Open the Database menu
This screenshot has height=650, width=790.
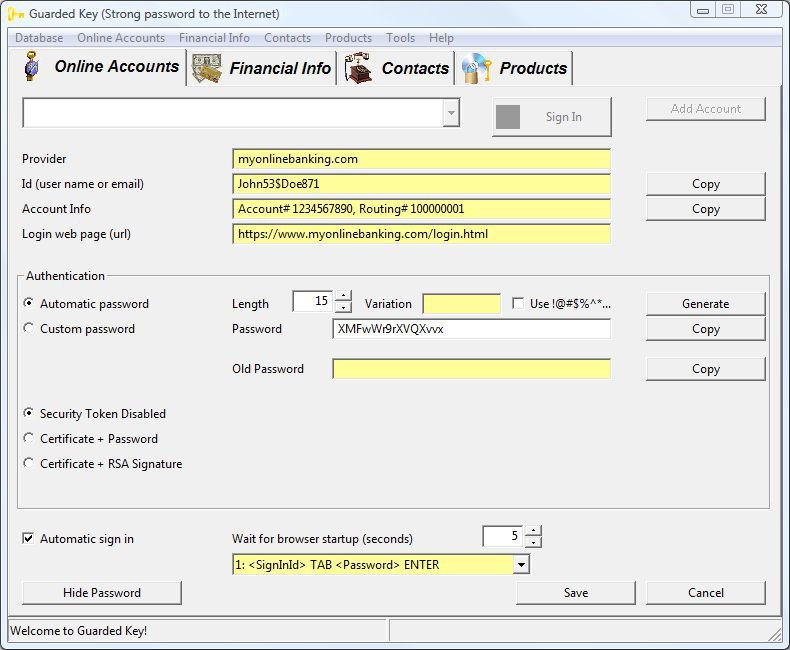tap(39, 38)
